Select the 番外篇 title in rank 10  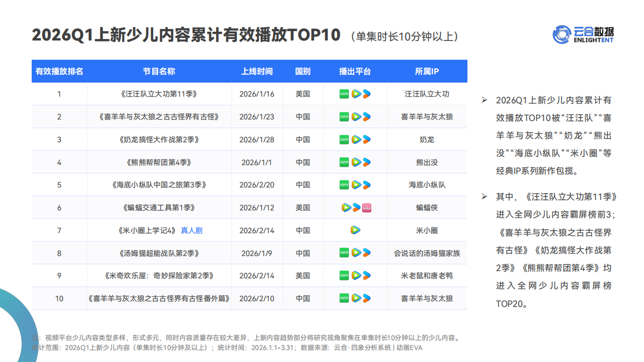pos(158,299)
